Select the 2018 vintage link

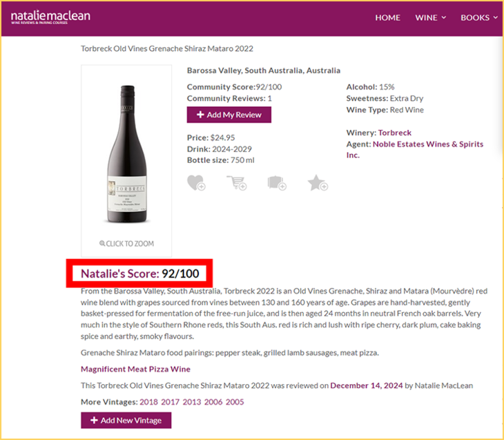click(149, 402)
